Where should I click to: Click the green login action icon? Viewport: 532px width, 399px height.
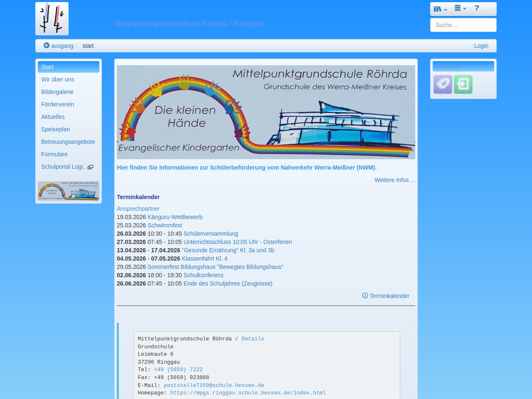point(463,84)
